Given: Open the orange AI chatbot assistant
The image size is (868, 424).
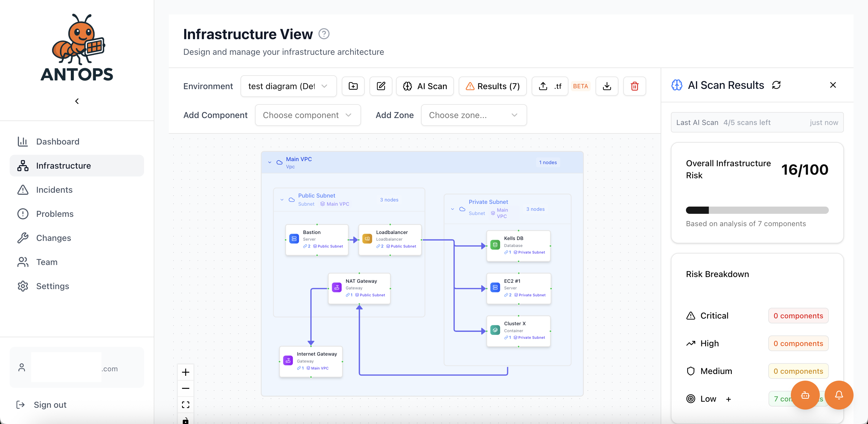Looking at the screenshot, I should pyautogui.click(x=805, y=395).
